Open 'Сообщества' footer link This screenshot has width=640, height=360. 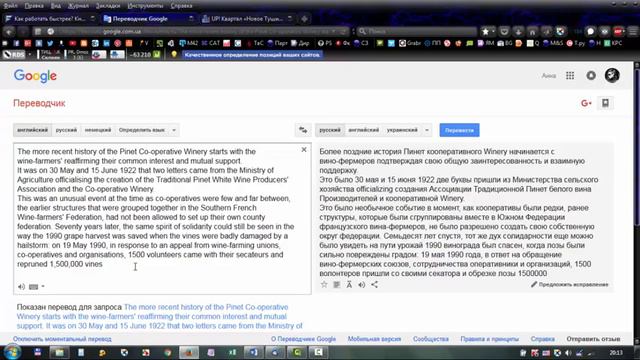pyautogui.click(x=431, y=339)
